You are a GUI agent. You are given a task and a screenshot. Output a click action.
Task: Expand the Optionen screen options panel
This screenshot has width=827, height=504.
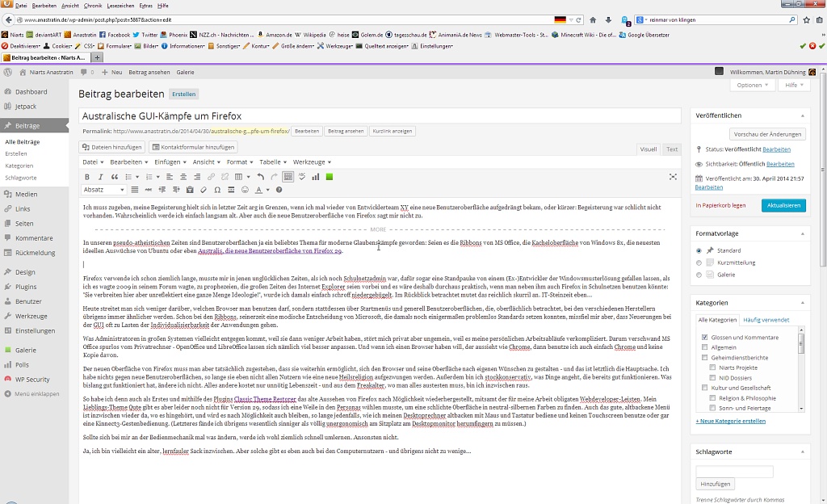[x=752, y=85]
